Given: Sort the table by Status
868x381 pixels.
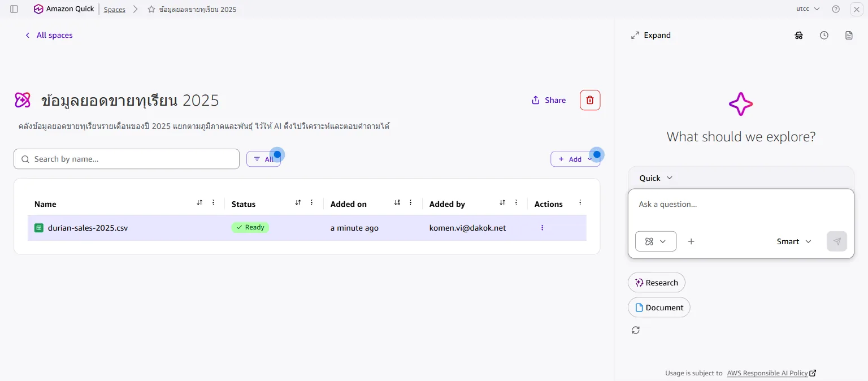Looking at the screenshot, I should [298, 203].
